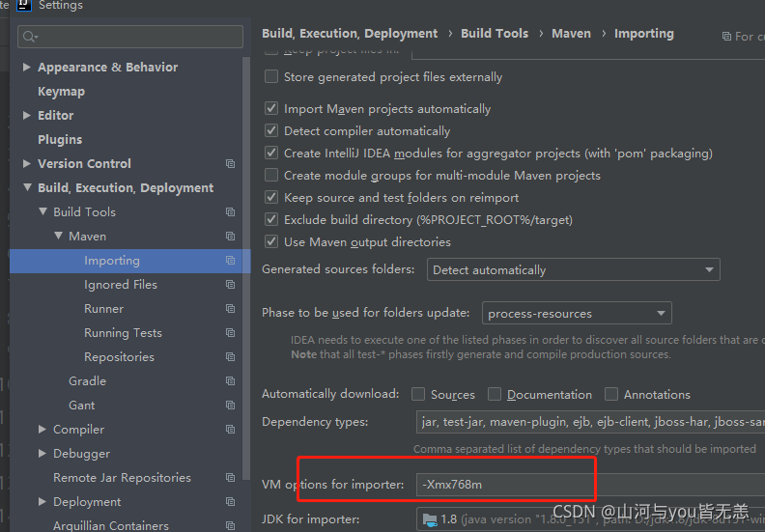Viewport: 765px width, 532px height.
Task: Click the project-level icon next to Gradle
Action: tap(230, 380)
